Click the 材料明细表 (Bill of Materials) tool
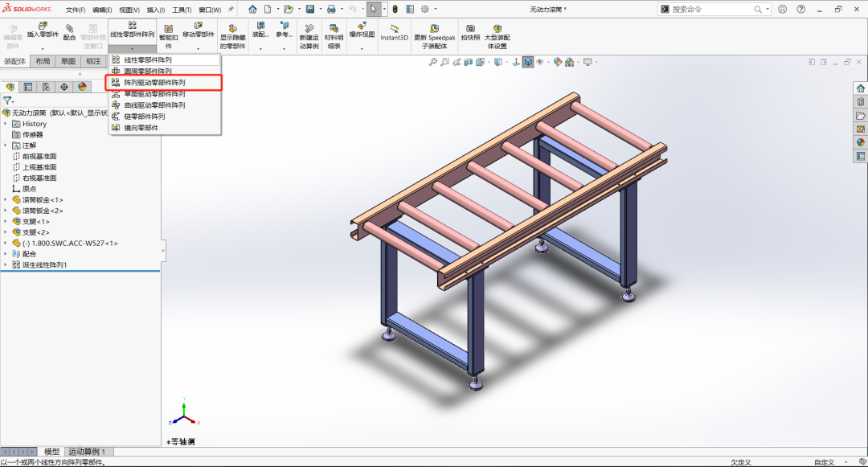 tap(333, 35)
